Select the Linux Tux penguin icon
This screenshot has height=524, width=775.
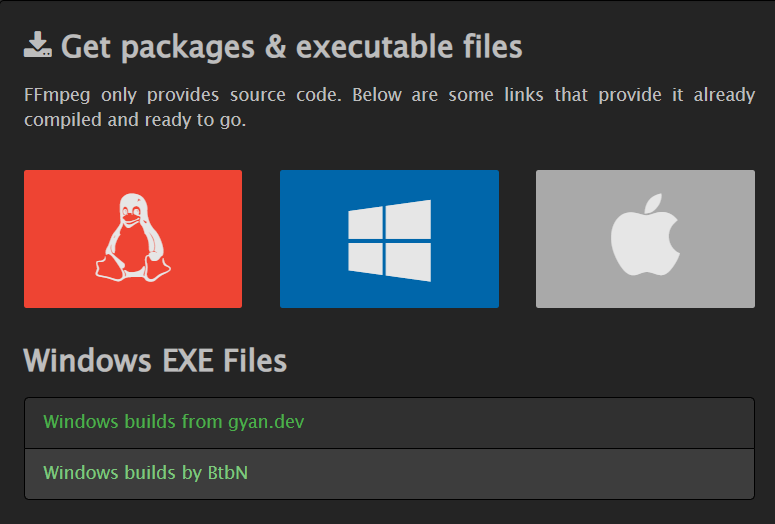[x=133, y=237]
